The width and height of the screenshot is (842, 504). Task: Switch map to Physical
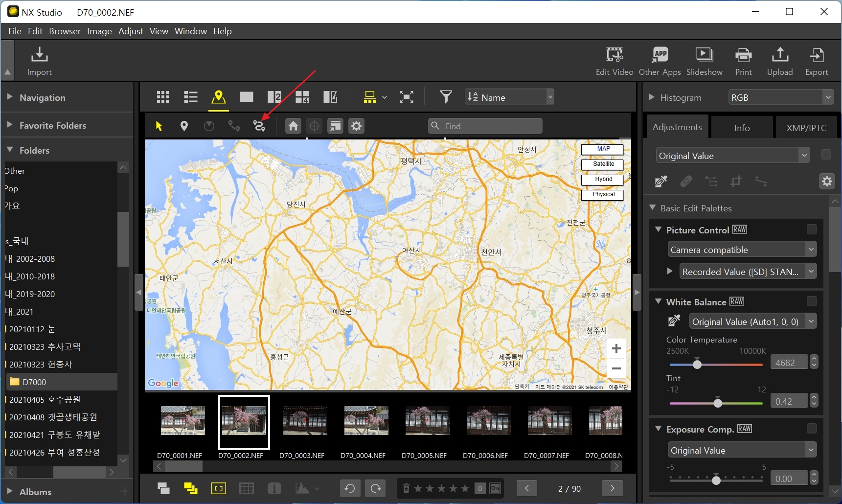click(x=602, y=194)
